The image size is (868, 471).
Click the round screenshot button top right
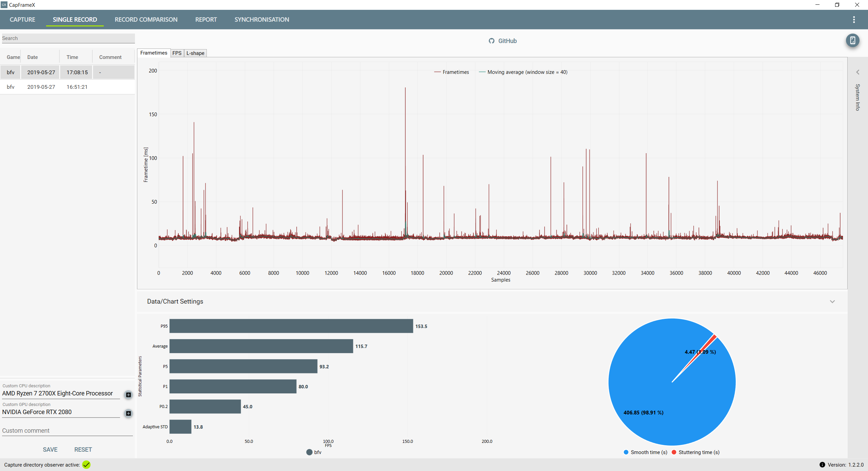852,41
